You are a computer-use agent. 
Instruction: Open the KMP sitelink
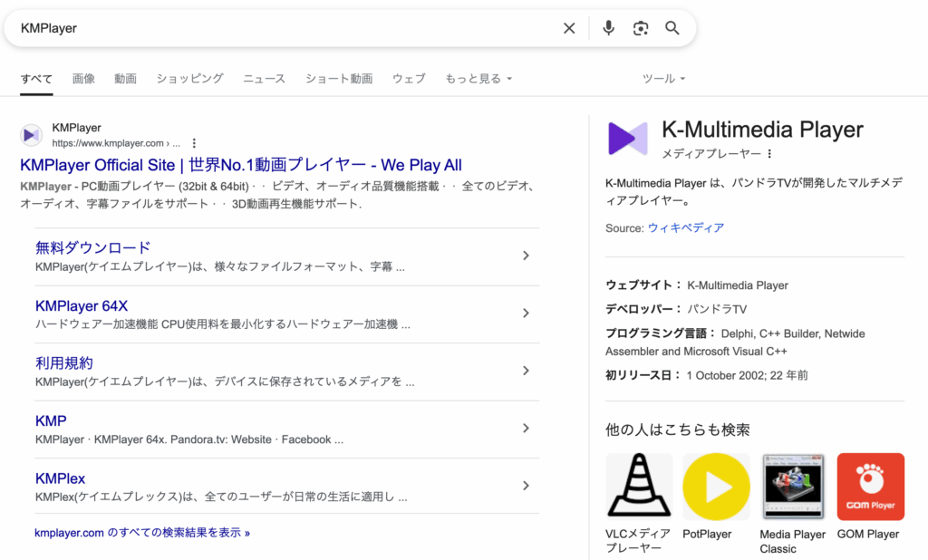pyautogui.click(x=51, y=420)
